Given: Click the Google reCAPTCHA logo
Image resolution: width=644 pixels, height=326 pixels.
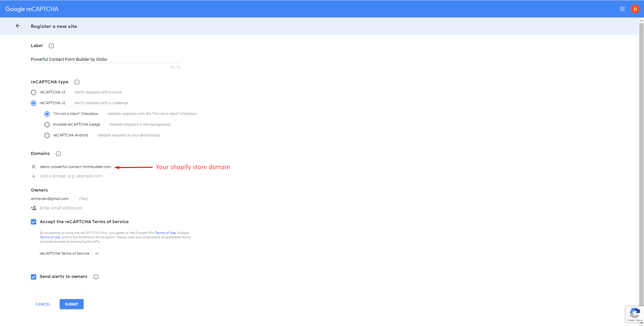Looking at the screenshot, I should point(32,9).
